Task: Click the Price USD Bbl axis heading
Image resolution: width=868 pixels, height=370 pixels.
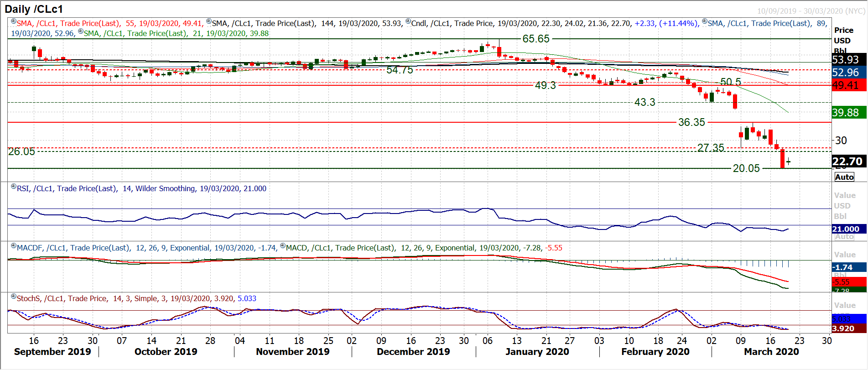Action: pyautogui.click(x=844, y=40)
